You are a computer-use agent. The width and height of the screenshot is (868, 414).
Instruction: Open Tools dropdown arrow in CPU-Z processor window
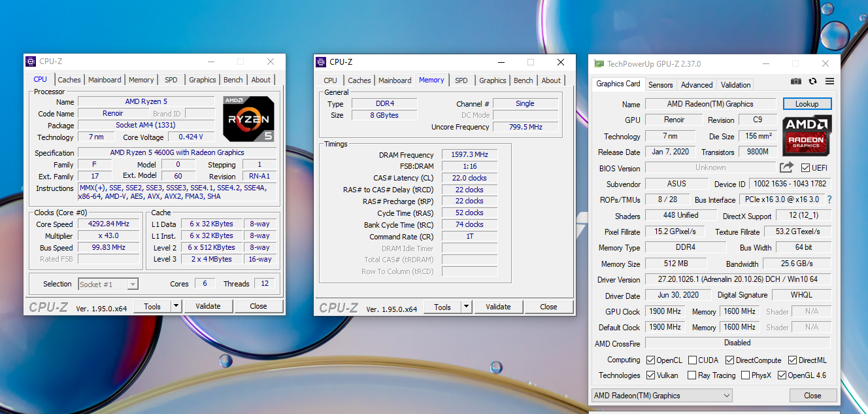pyautogui.click(x=176, y=306)
